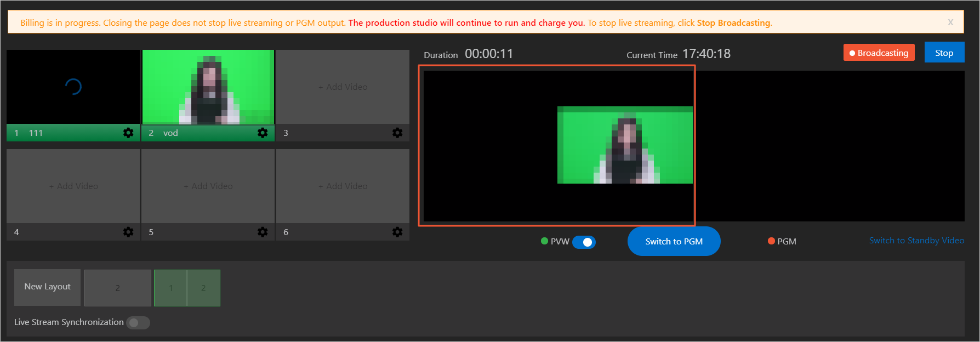Screen dimensions: 980x342
Task: Click 'Stop Broadcasting' text in banner
Action: coord(733,23)
